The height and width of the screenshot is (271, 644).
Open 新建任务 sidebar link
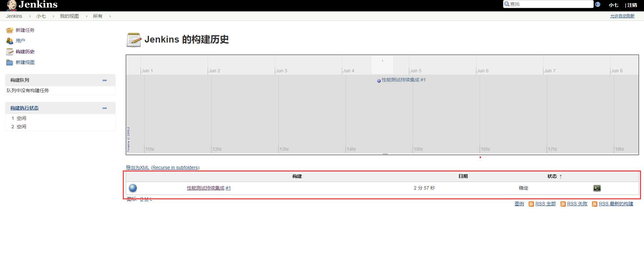[25, 30]
